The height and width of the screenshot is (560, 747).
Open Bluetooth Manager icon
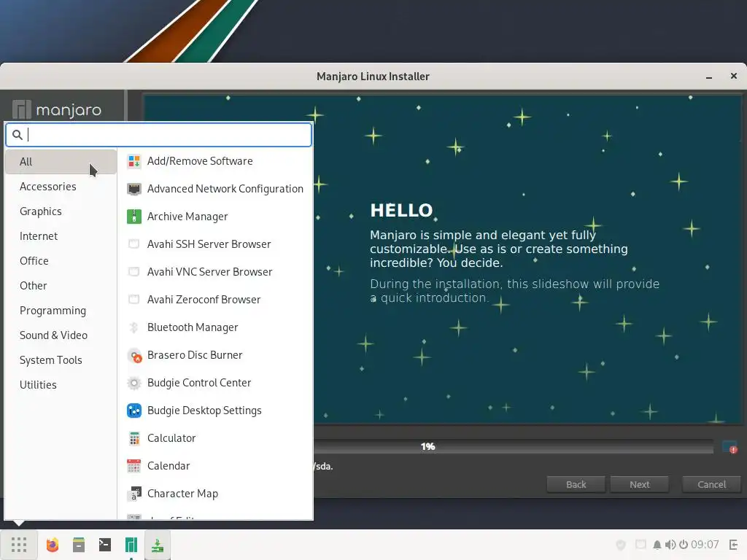[x=134, y=327]
